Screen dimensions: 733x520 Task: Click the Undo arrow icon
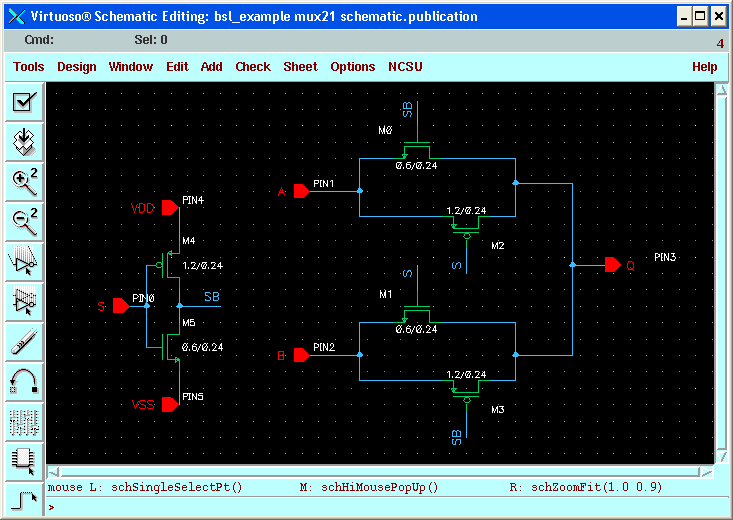[24, 381]
